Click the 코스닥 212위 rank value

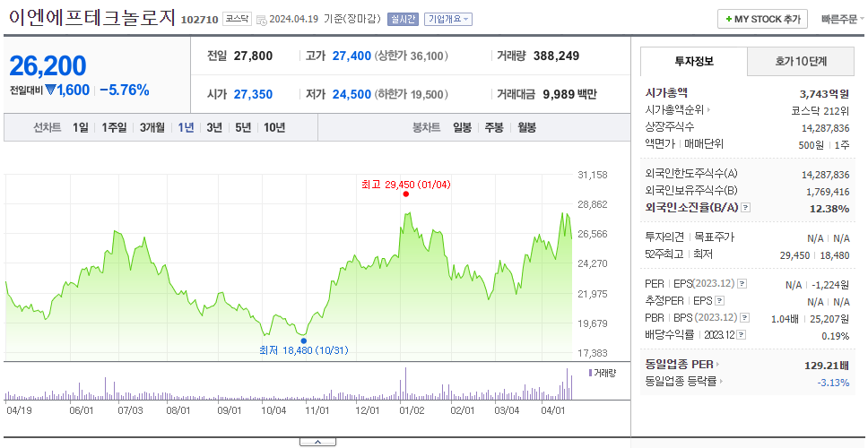[x=820, y=110]
